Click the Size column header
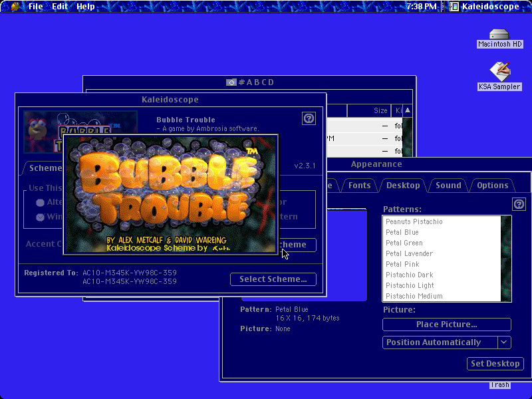The width and height of the screenshot is (532, 399). [369, 110]
